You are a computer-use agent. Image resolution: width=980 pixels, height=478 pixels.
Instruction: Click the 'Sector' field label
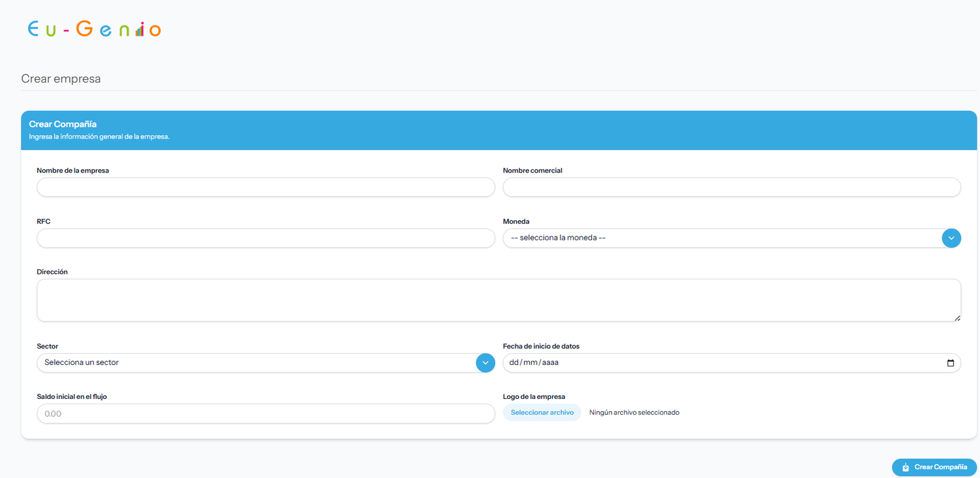click(x=48, y=346)
